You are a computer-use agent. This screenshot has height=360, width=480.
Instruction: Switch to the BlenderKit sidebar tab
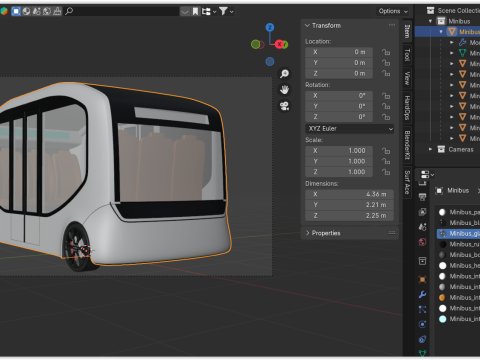407,145
